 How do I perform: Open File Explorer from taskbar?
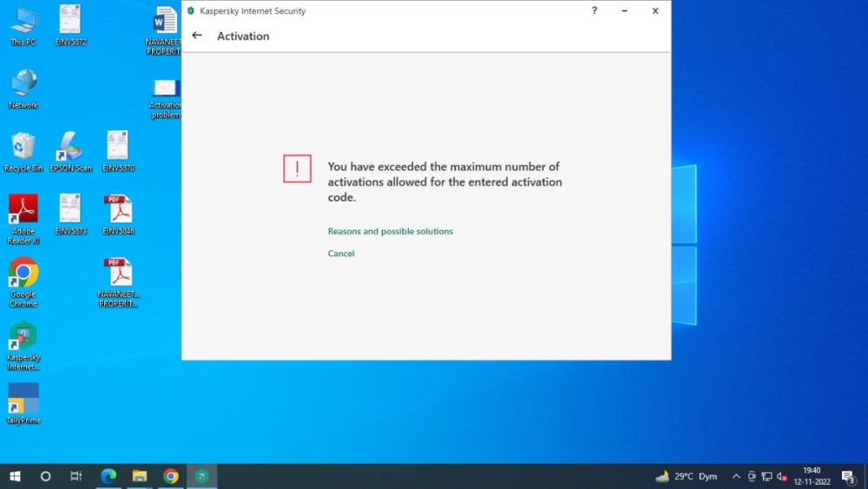tap(140, 476)
